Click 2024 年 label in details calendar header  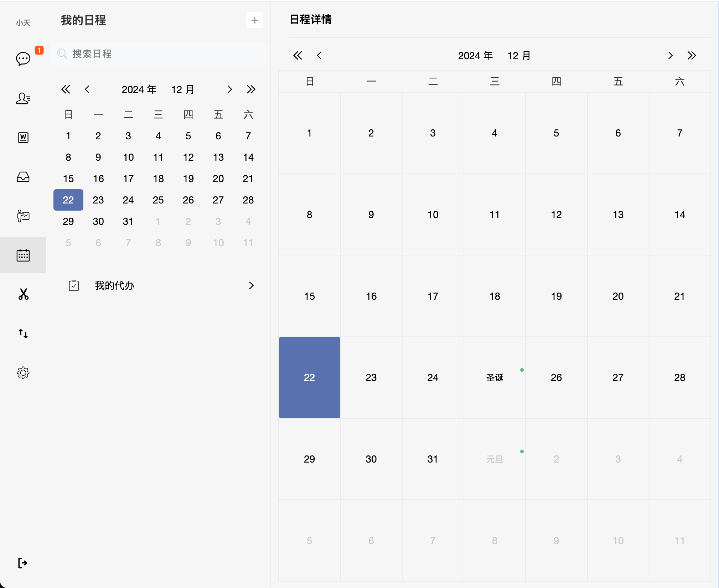(475, 56)
